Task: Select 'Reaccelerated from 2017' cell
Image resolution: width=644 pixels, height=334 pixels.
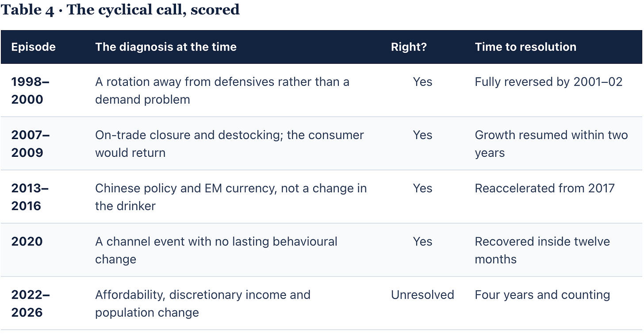Action: pos(544,188)
